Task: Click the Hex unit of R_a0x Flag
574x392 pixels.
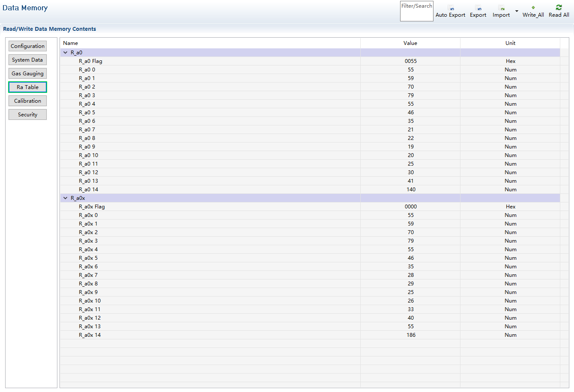Action: coord(511,207)
